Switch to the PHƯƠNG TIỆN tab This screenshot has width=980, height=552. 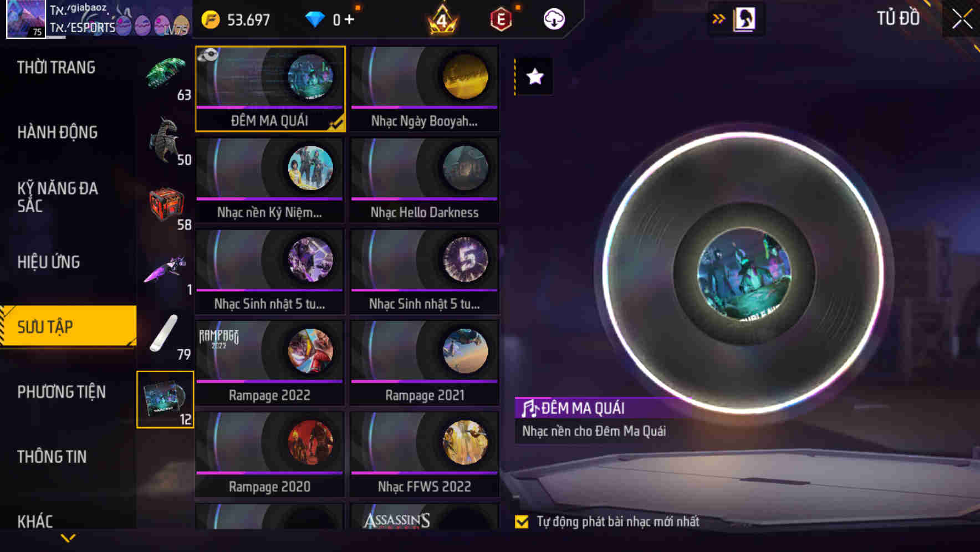click(x=61, y=392)
